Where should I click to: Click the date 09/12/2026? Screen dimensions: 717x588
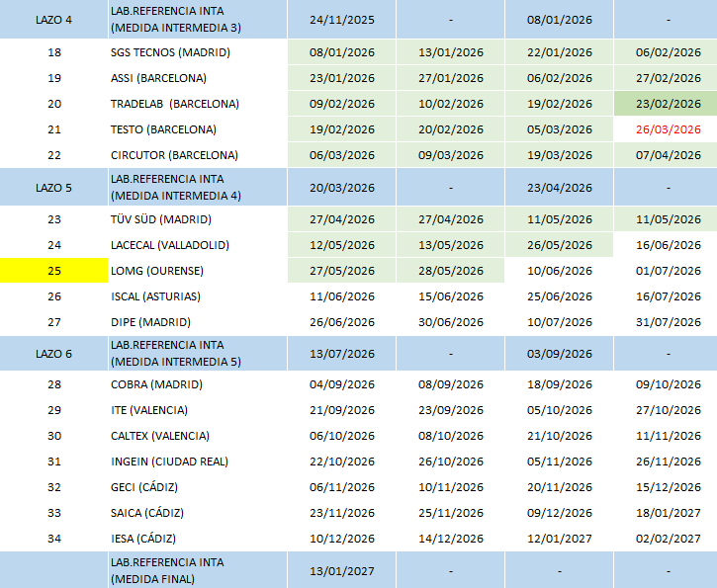coord(559,513)
